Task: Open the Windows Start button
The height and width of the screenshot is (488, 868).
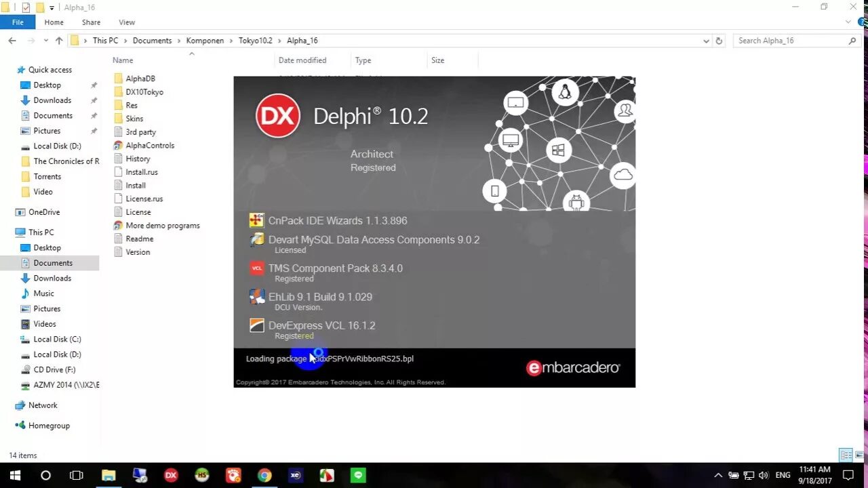Action: pos(15,476)
